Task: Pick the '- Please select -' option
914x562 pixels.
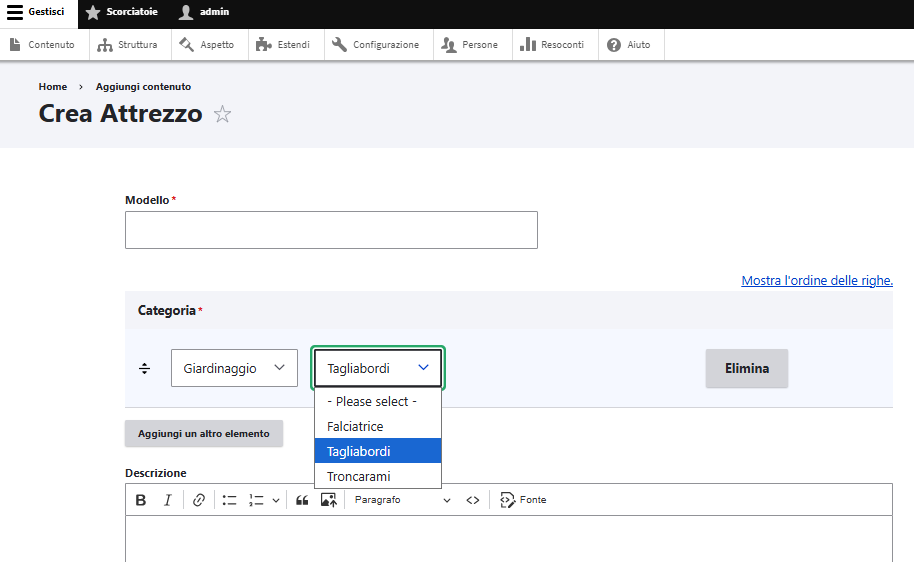Action: (371, 401)
